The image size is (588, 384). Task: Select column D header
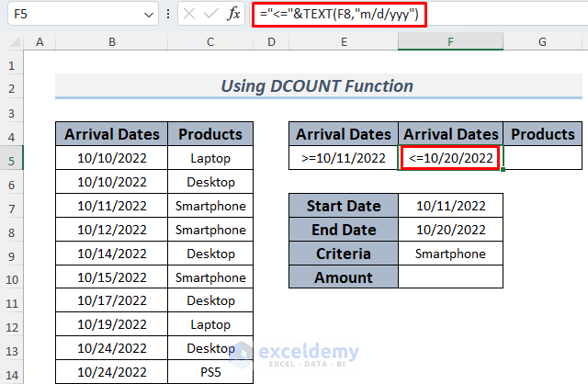tap(271, 41)
